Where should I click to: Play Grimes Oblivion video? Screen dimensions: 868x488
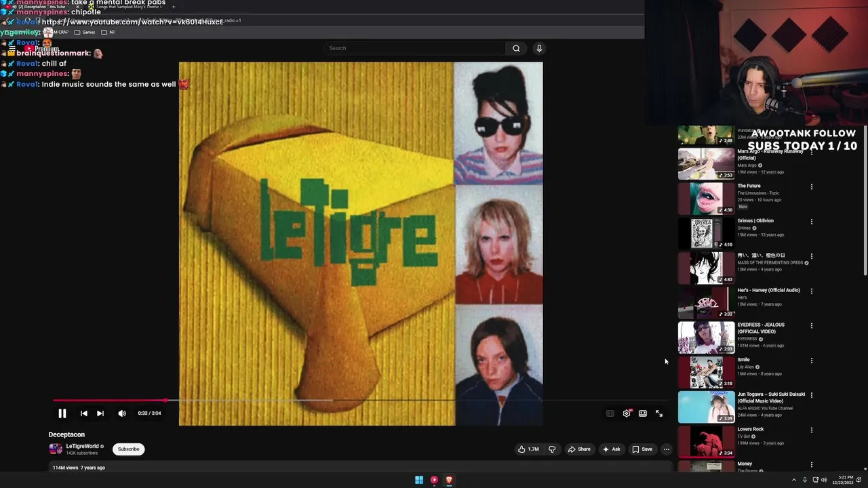pyautogui.click(x=706, y=233)
